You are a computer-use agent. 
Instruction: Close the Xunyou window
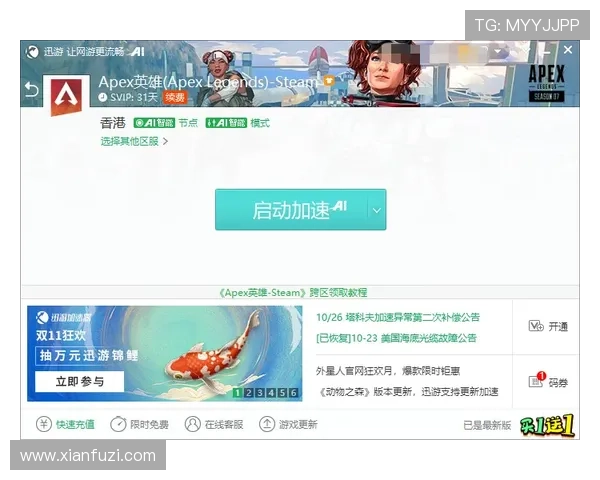tap(568, 50)
